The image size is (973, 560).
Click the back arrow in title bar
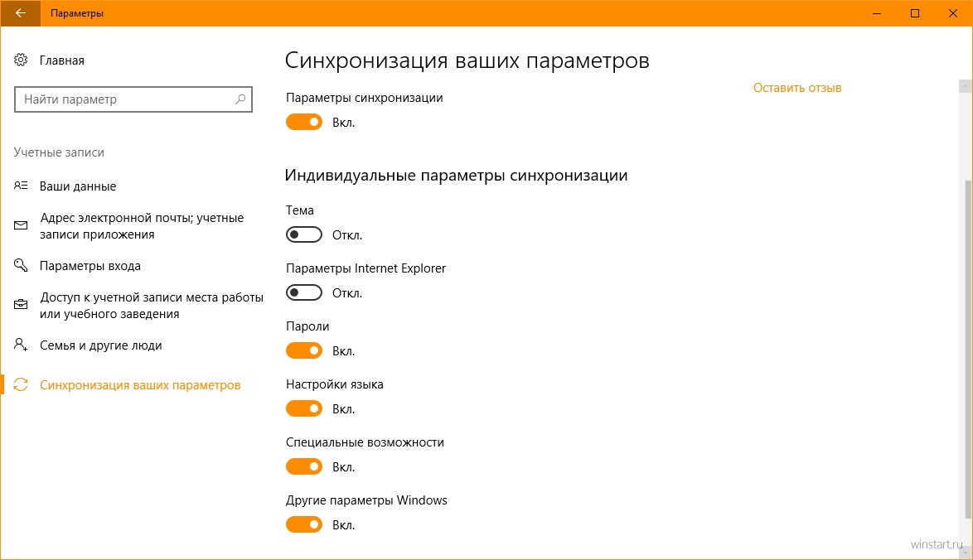click(21, 13)
